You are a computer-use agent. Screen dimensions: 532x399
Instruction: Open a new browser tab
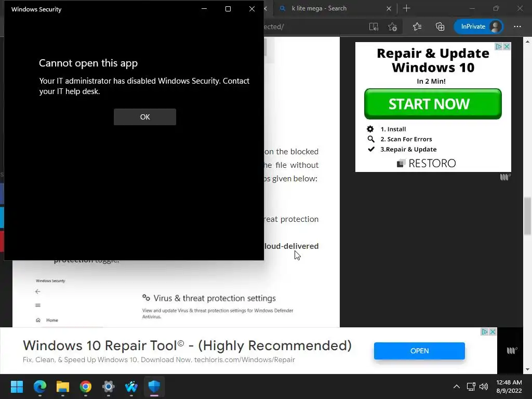(406, 8)
